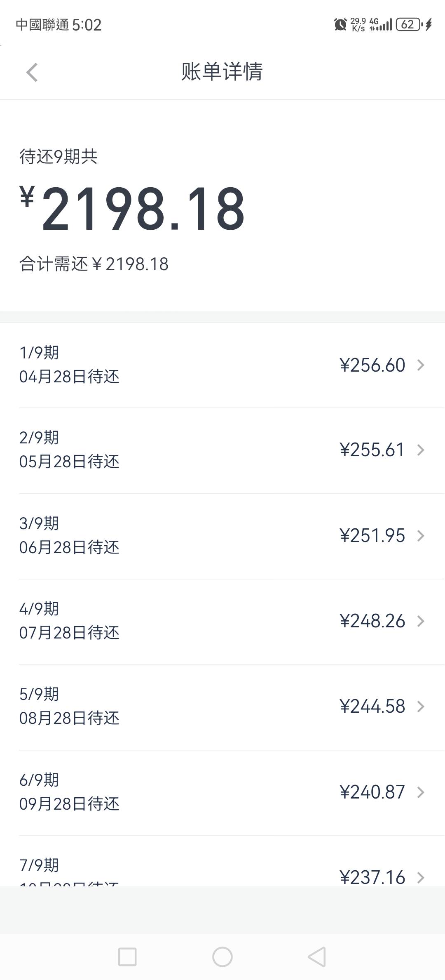Tap the ¥237.16 amount in 7/9期
Image resolution: width=445 pixels, height=980 pixels.
(x=372, y=877)
